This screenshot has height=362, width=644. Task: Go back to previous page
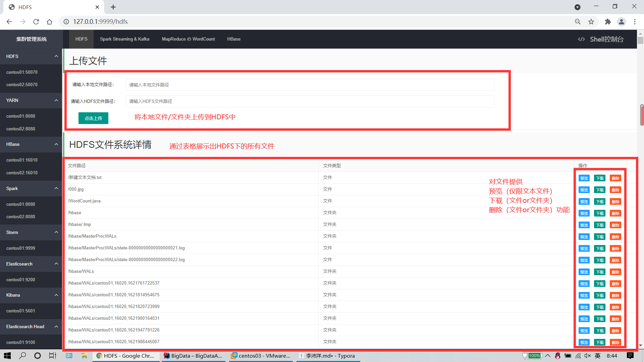click(x=9, y=22)
